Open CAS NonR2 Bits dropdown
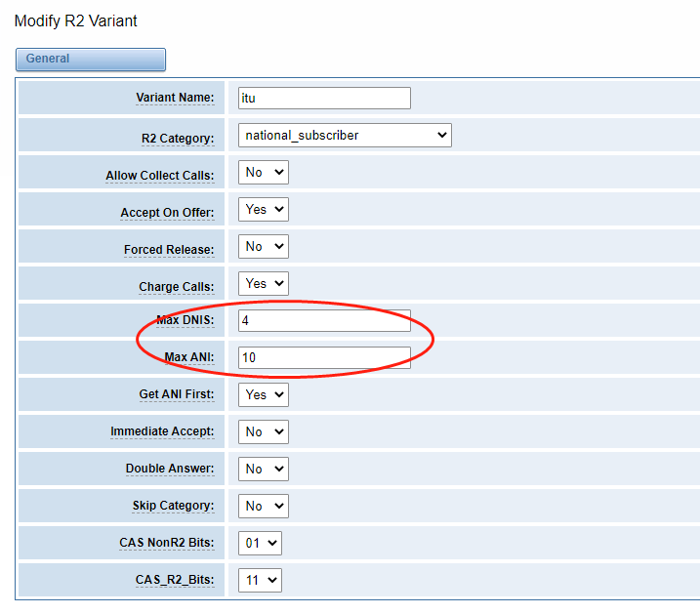The width and height of the screenshot is (700, 614). [260, 543]
